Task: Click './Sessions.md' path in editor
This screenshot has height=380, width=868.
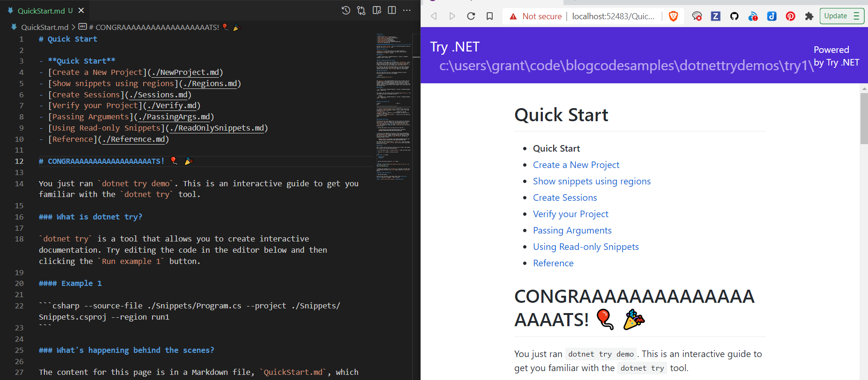Action: click(x=158, y=95)
